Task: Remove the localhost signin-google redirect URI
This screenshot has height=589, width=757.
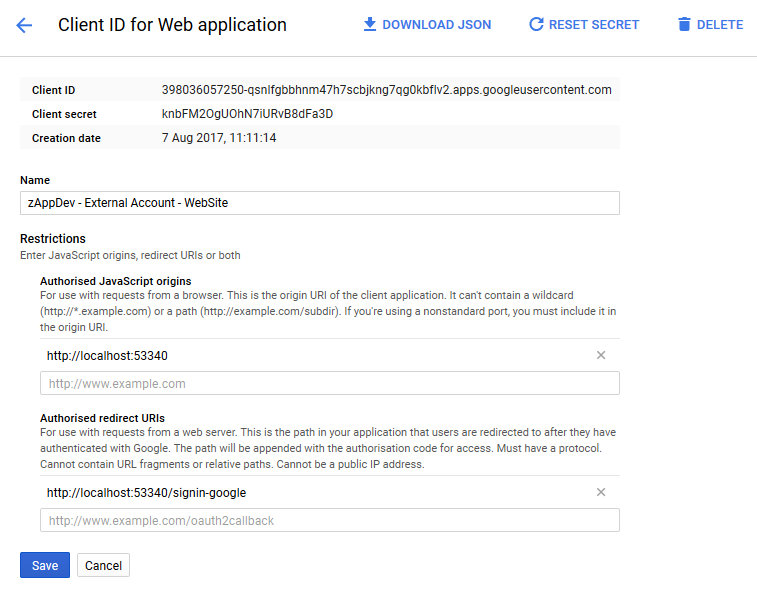Action: point(601,492)
